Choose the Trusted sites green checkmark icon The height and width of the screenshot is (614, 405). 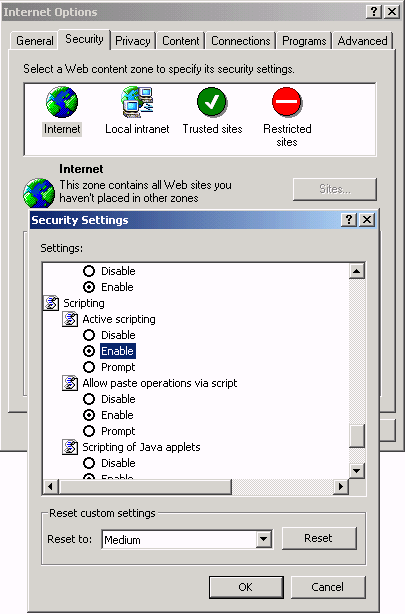212,102
